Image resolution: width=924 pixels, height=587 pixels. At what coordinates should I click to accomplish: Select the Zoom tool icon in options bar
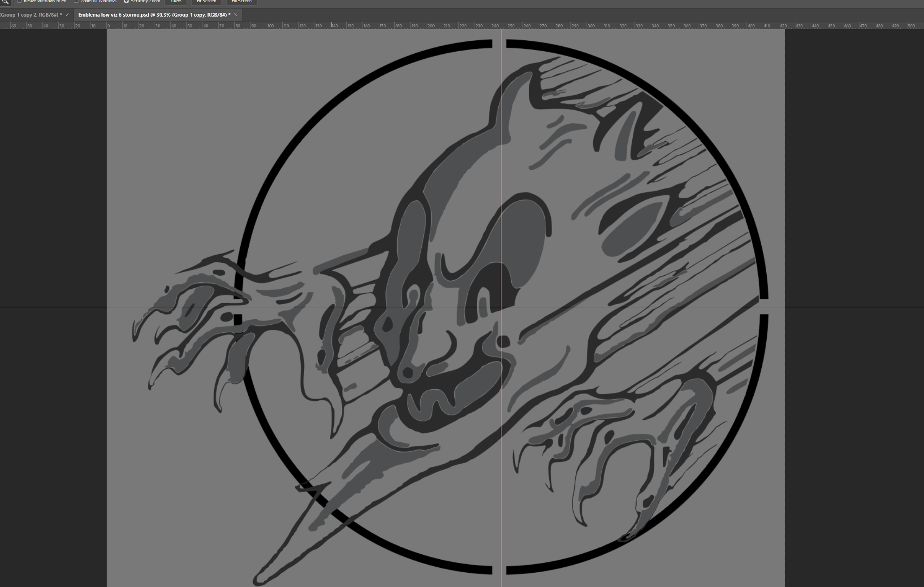tap(5, 2)
